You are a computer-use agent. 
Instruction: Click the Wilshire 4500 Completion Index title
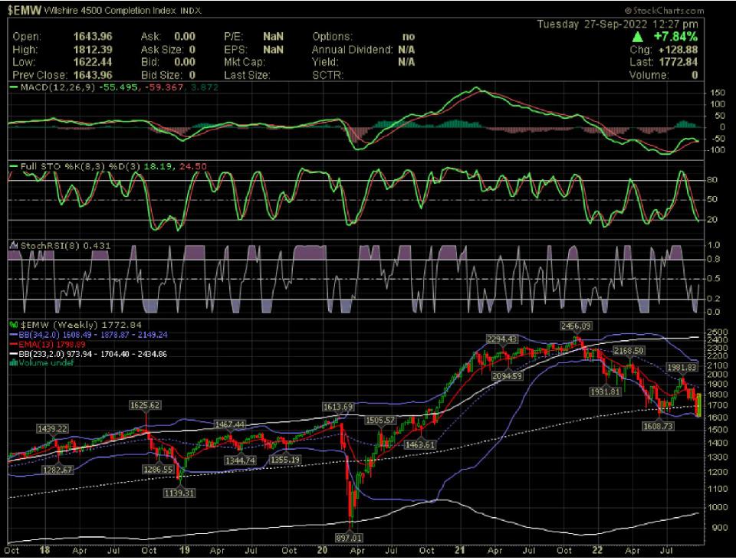pyautogui.click(x=110, y=10)
